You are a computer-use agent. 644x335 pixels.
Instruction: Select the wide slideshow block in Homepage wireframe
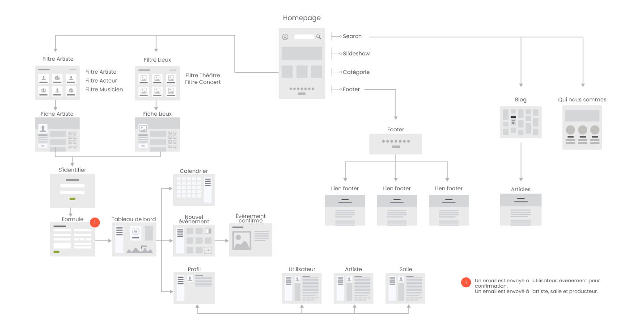tap(302, 54)
